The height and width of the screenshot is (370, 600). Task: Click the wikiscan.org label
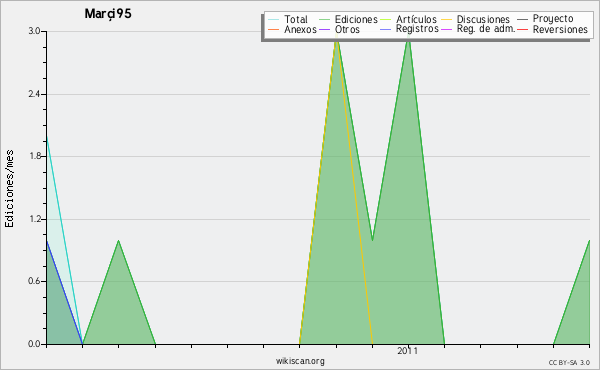coord(300,361)
